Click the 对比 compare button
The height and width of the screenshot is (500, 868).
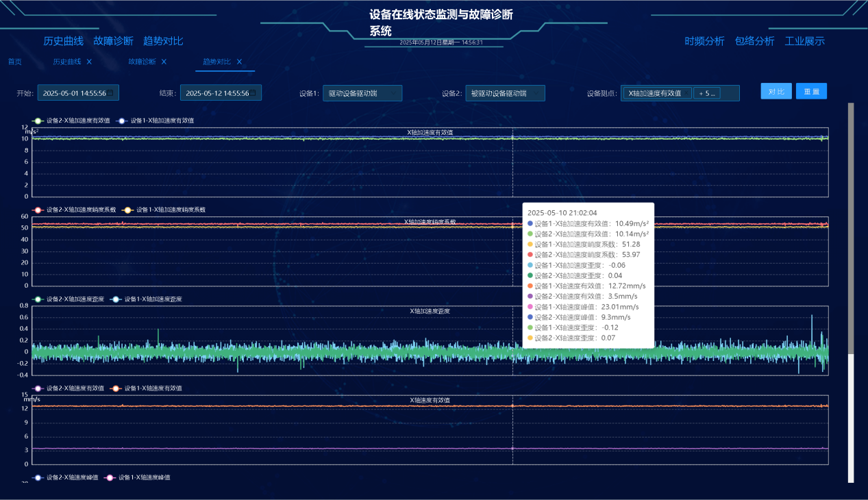click(776, 90)
